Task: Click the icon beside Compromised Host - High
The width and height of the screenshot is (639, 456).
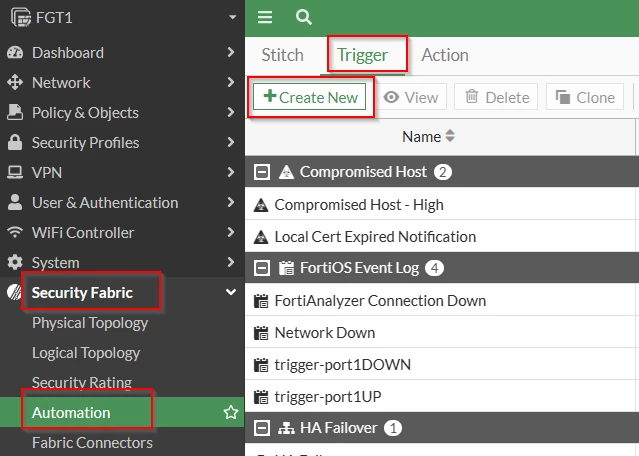Action: pos(261,205)
